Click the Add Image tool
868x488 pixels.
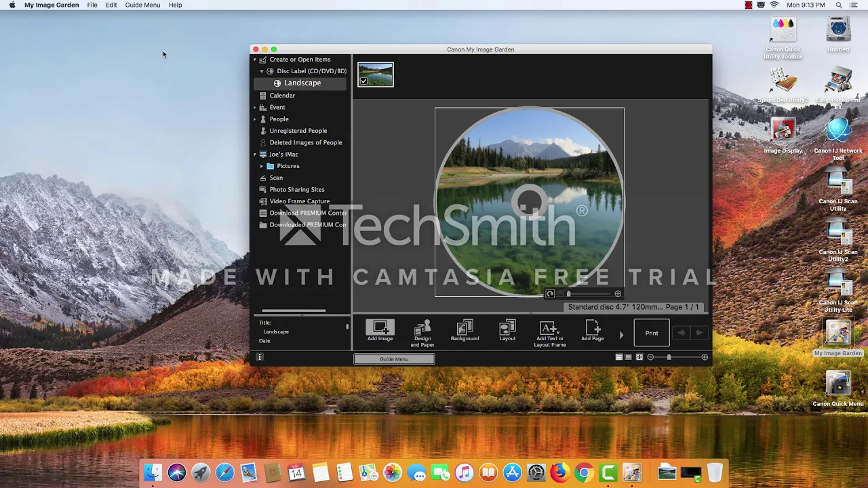coord(380,331)
